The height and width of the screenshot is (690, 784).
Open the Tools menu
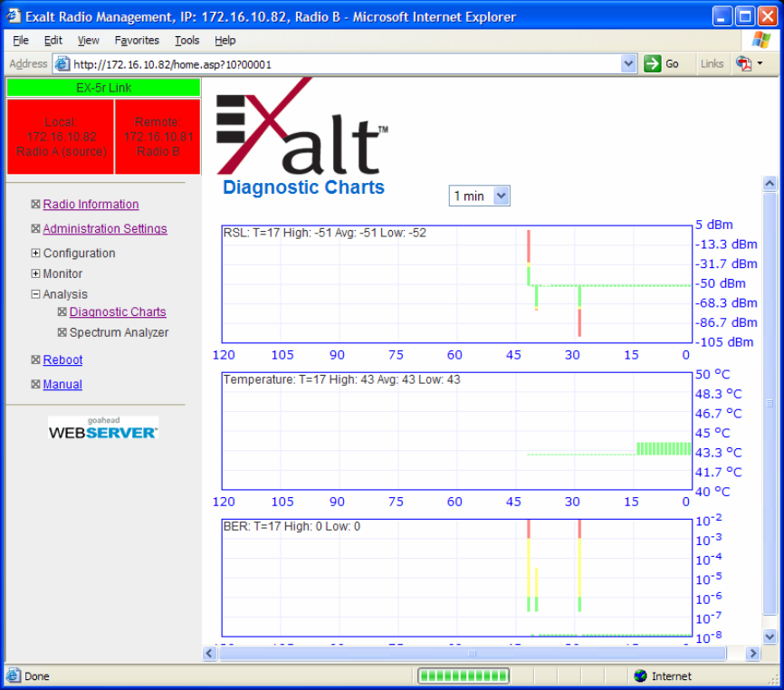coord(187,41)
